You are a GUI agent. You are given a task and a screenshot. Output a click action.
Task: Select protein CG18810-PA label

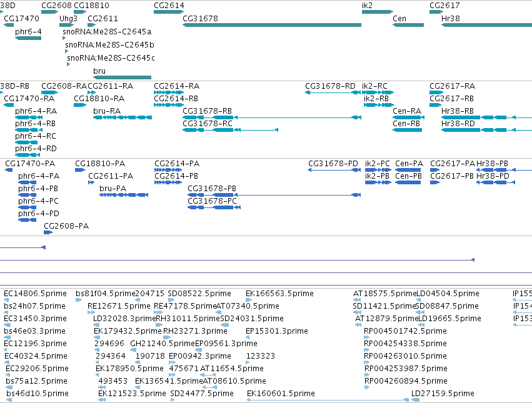coord(100,164)
